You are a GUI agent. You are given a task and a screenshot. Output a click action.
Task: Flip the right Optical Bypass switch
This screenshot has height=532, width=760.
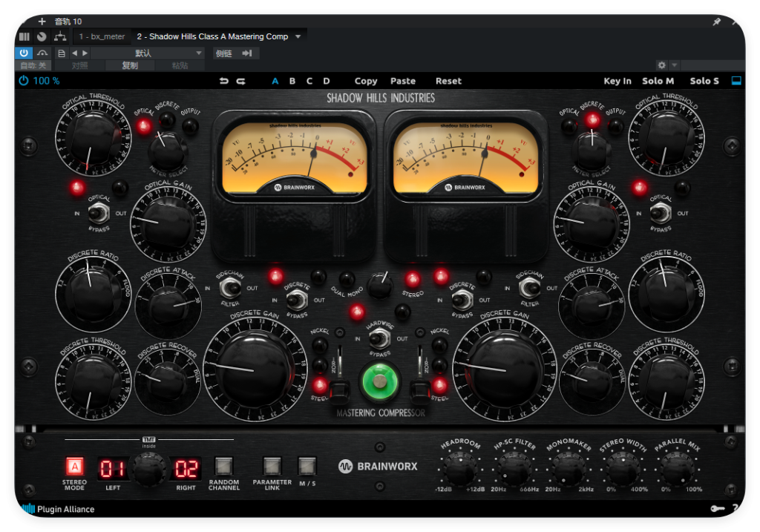pyautogui.click(x=660, y=212)
